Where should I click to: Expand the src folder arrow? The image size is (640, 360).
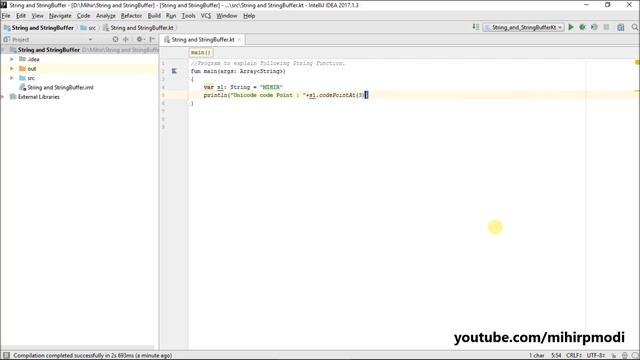coord(11,78)
